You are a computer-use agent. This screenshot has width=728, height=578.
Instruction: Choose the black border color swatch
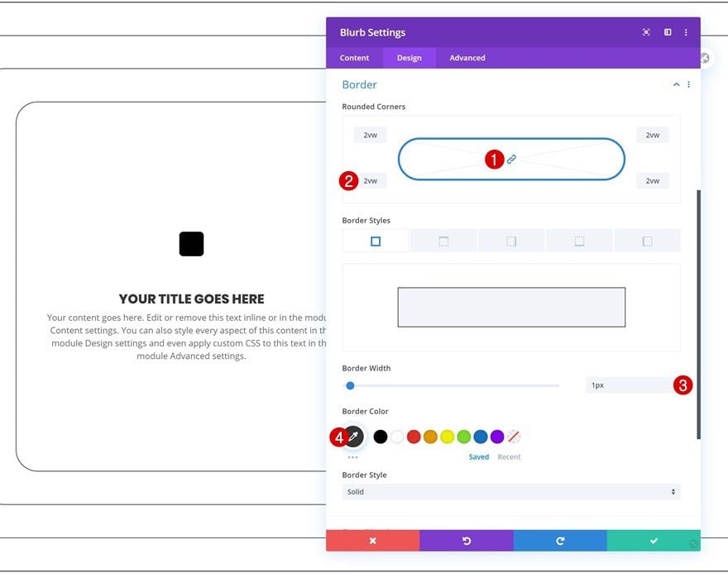[x=381, y=437]
